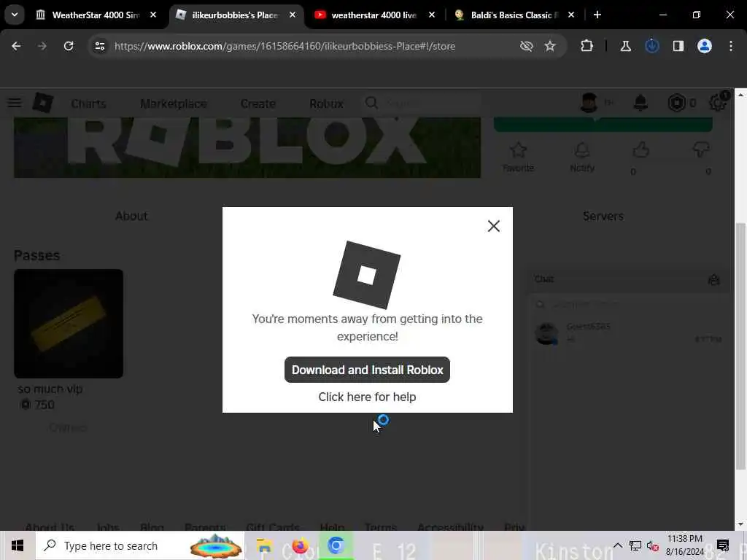The image size is (747, 560).
Task: Dislike the experience with thumbs down
Action: [x=701, y=150]
